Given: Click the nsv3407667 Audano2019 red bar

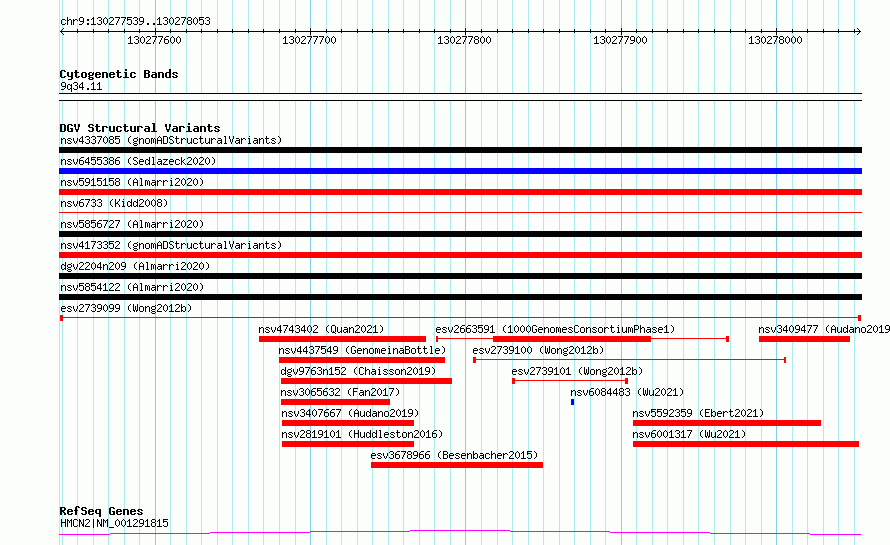Looking at the screenshot, I should (x=347, y=423).
